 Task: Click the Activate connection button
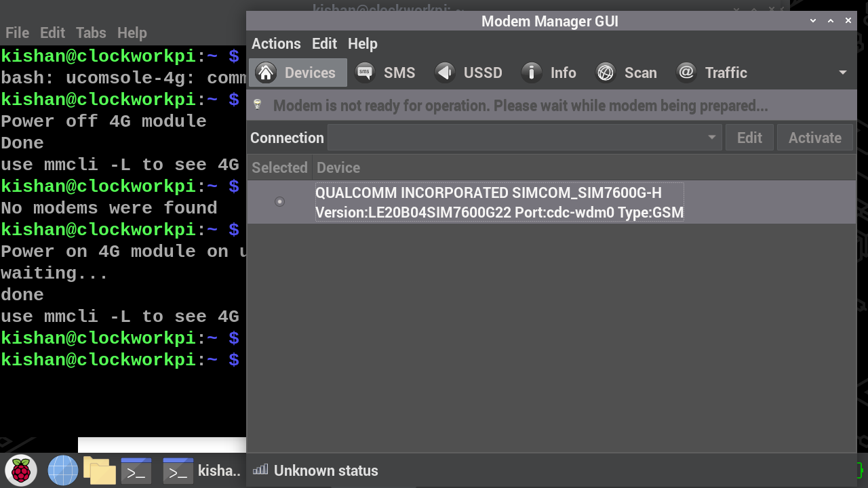pyautogui.click(x=815, y=138)
